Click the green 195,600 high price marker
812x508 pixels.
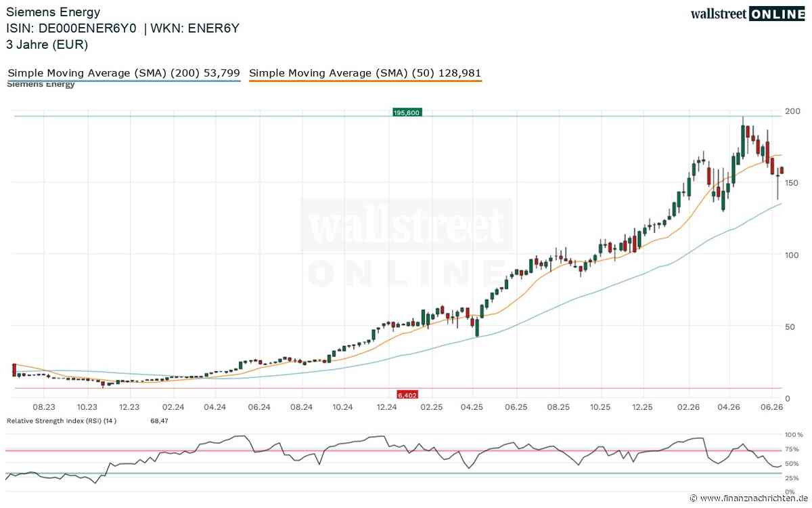tap(407, 112)
